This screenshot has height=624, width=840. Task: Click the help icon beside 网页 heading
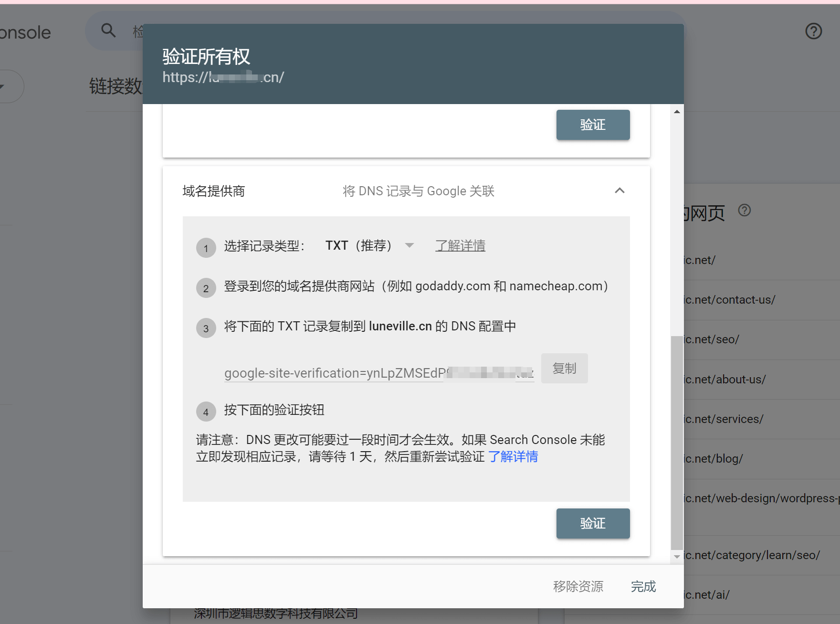(x=745, y=210)
